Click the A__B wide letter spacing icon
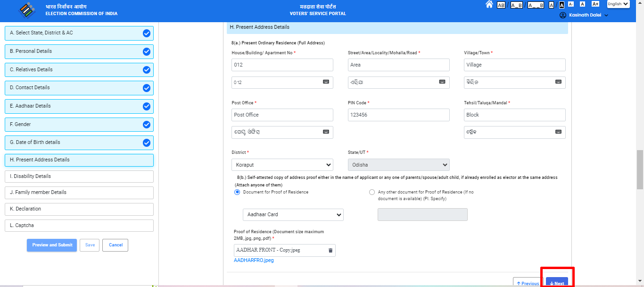The image size is (644, 287). pos(536,4)
